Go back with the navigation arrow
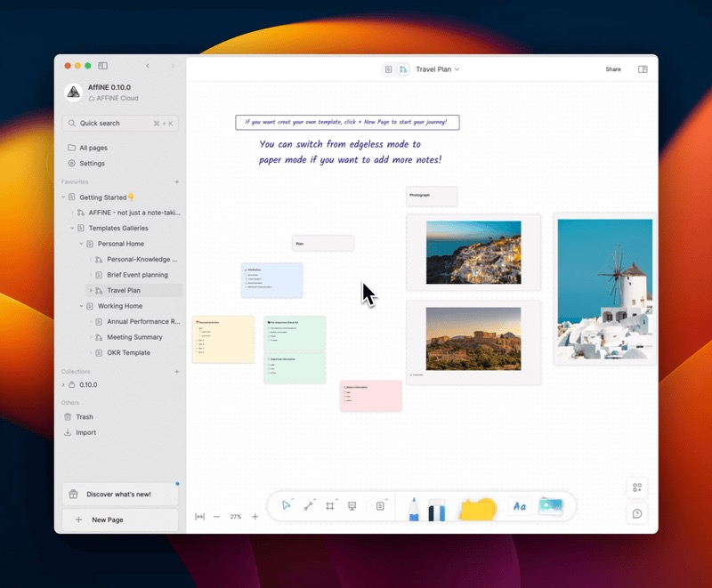This screenshot has height=588, width=712. [x=148, y=66]
